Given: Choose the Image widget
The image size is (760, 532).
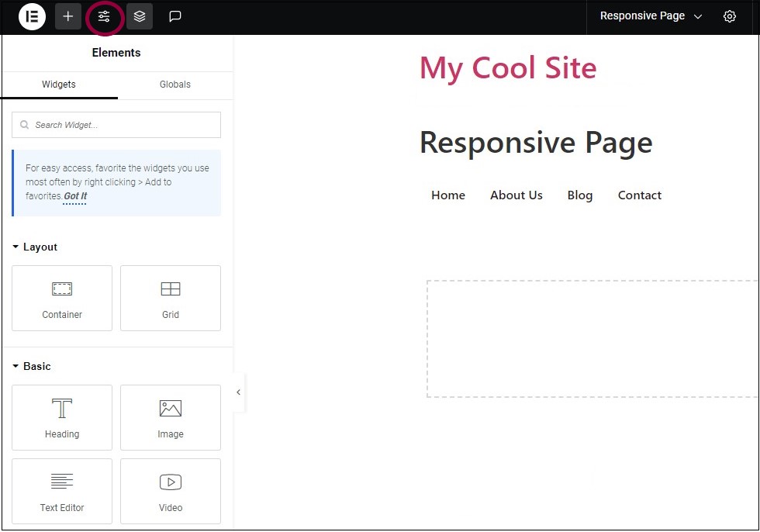Looking at the screenshot, I should [x=171, y=418].
